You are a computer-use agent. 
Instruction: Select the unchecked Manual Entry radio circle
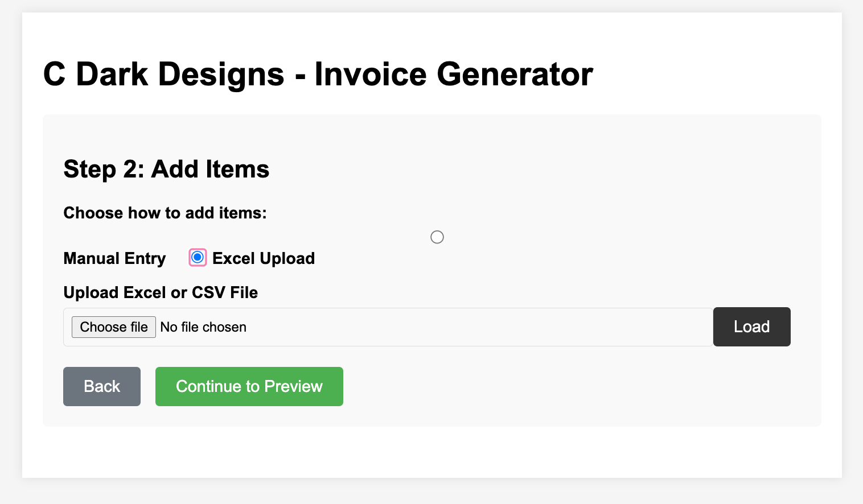(437, 237)
